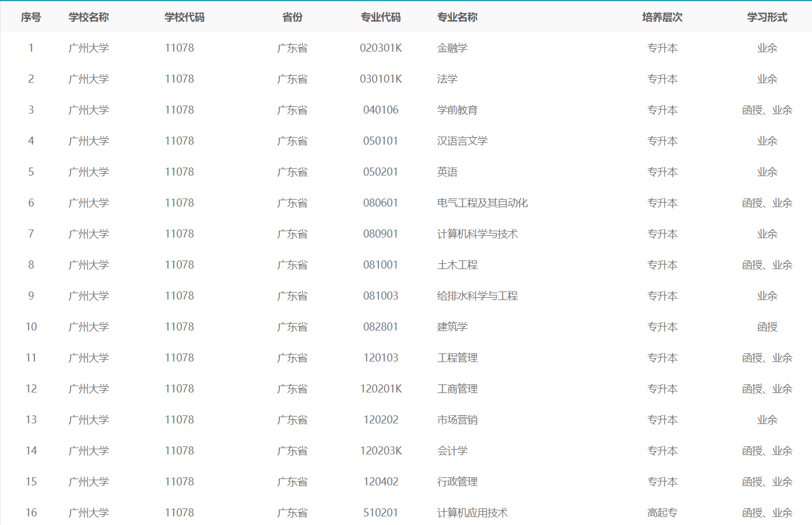Image resolution: width=812 pixels, height=525 pixels.
Task: Click 专升本 in the 金融学 row
Action: pyautogui.click(x=662, y=48)
